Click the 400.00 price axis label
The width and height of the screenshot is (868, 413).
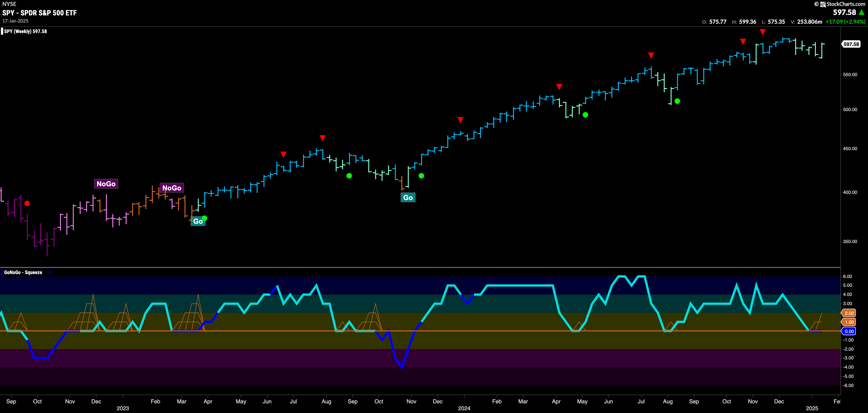coord(850,192)
